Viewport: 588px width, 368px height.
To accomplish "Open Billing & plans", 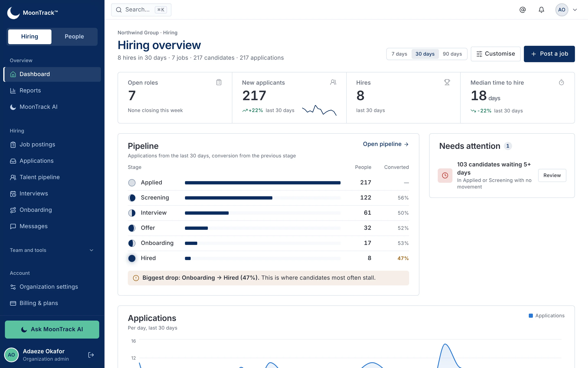I will pyautogui.click(x=52, y=303).
